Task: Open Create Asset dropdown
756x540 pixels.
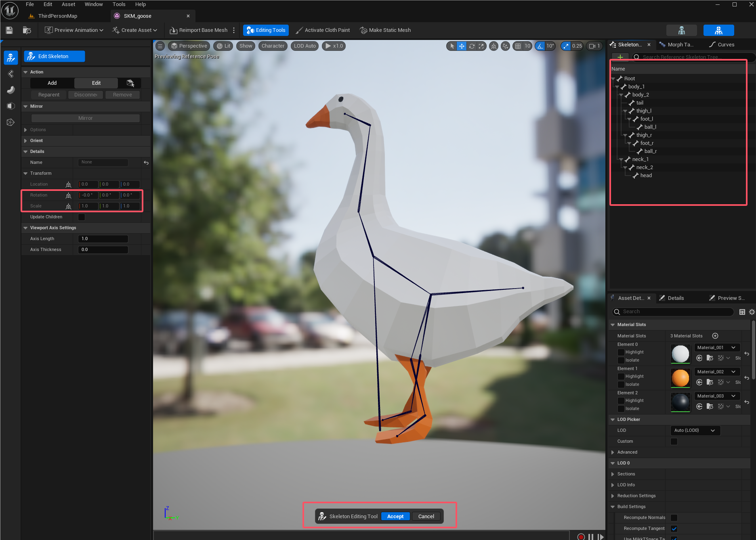Action: [134, 30]
